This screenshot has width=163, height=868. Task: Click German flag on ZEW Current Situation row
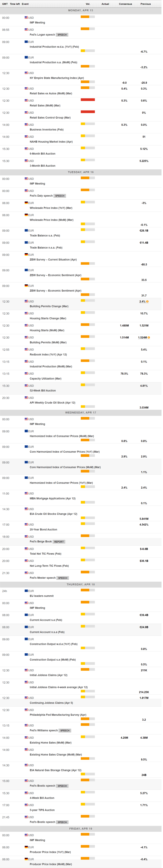(x=26, y=255)
